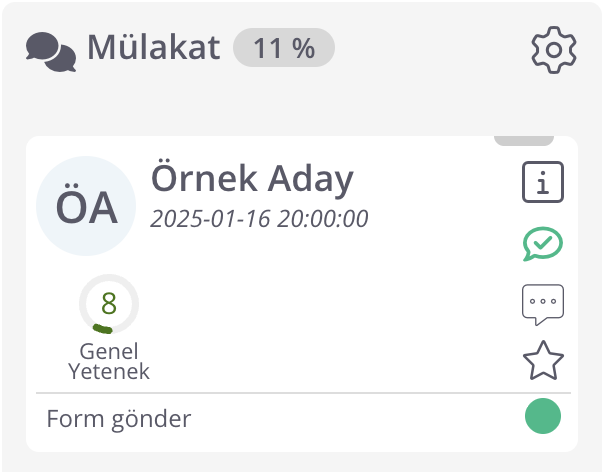This screenshot has width=608, height=472.
Task: Click the Form gönder label
Action: point(119,418)
